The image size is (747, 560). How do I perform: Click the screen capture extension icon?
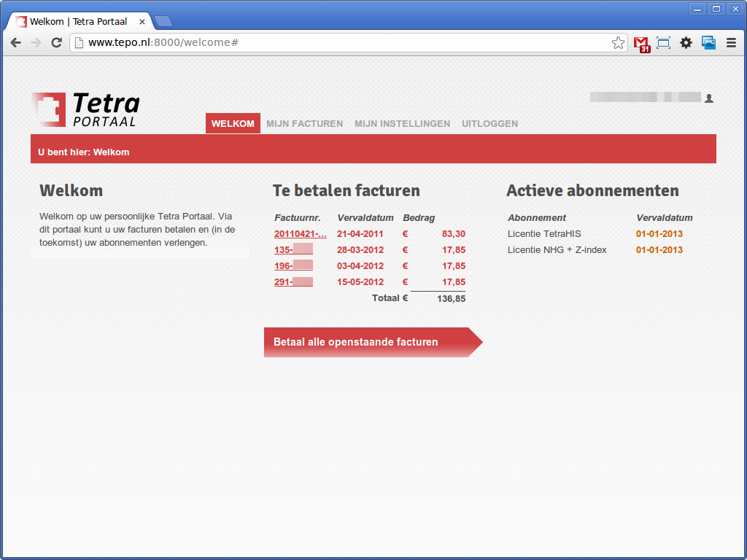click(663, 43)
